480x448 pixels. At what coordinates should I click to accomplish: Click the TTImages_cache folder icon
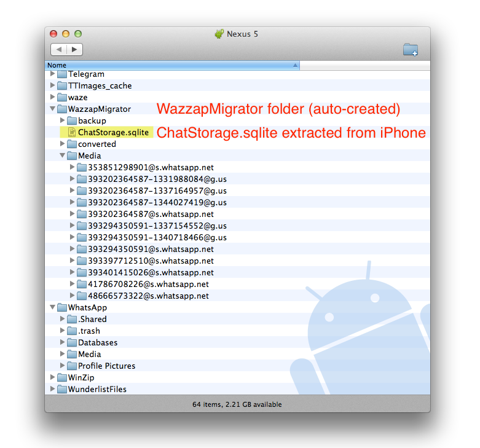pyautogui.click(x=62, y=85)
